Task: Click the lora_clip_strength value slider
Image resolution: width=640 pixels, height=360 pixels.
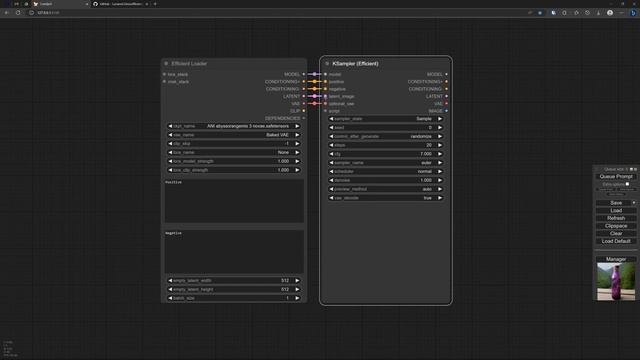Action: point(234,170)
